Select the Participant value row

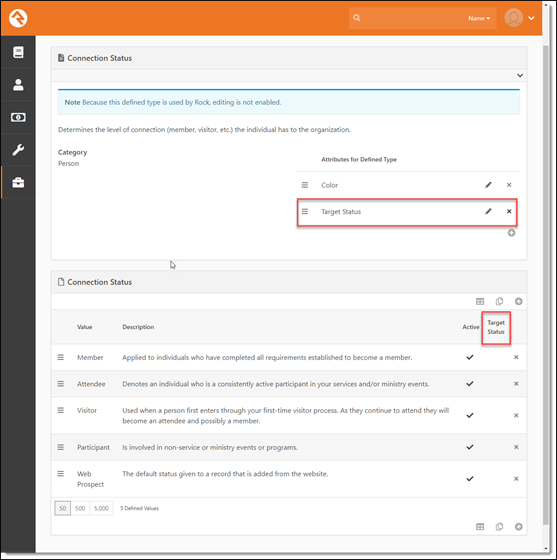click(x=289, y=447)
